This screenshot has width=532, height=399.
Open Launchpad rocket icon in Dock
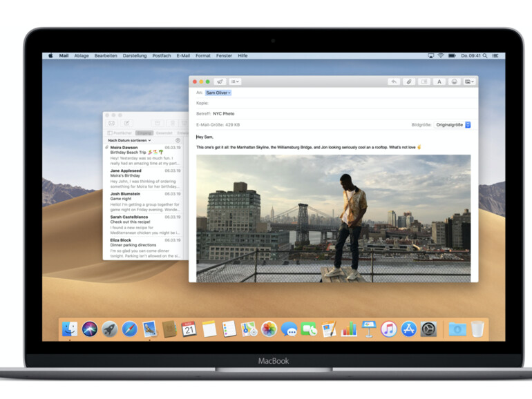click(110, 329)
